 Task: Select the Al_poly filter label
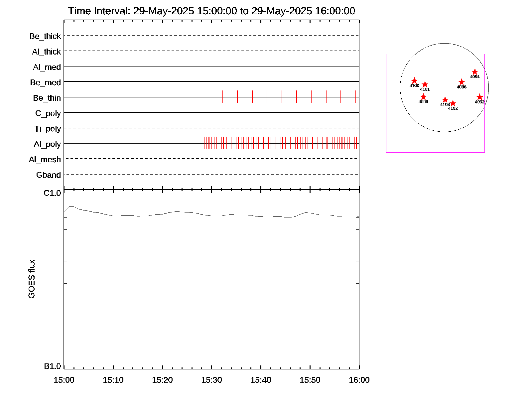47,144
